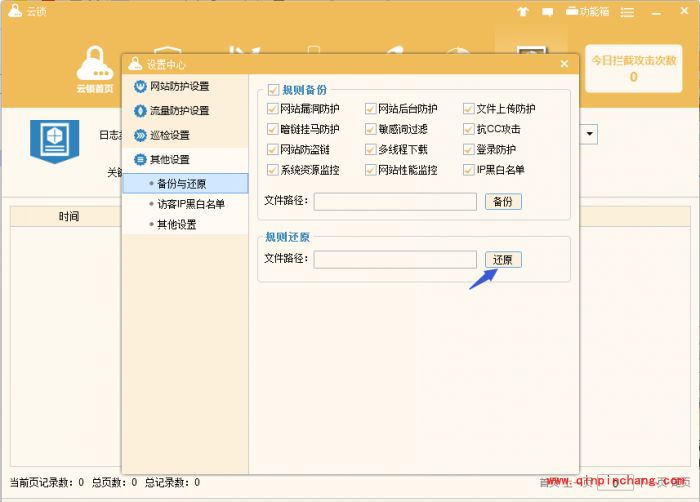Click the 云锁 app logo in title bar
Image resolution: width=700 pixels, height=502 pixels.
click(x=15, y=10)
